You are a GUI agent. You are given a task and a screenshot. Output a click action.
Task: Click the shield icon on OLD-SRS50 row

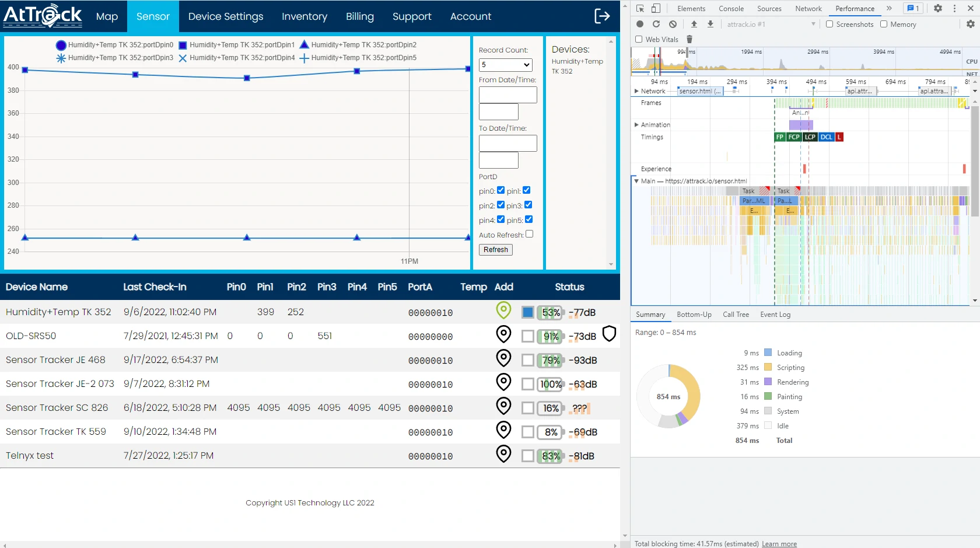tap(609, 334)
